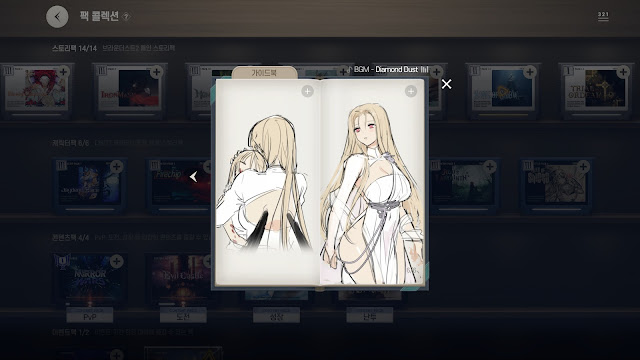Image resolution: width=640 pixels, height=360 pixels.
Task: Open the sort order icon labeled 3 2 1
Action: [x=603, y=16]
